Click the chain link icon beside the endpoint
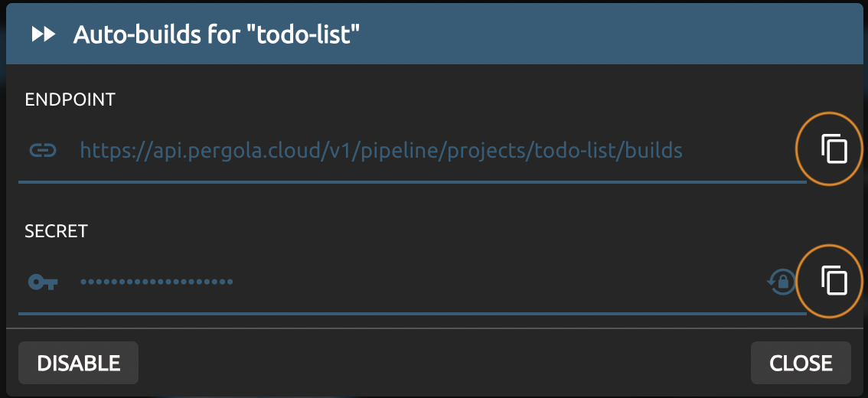 (43, 150)
